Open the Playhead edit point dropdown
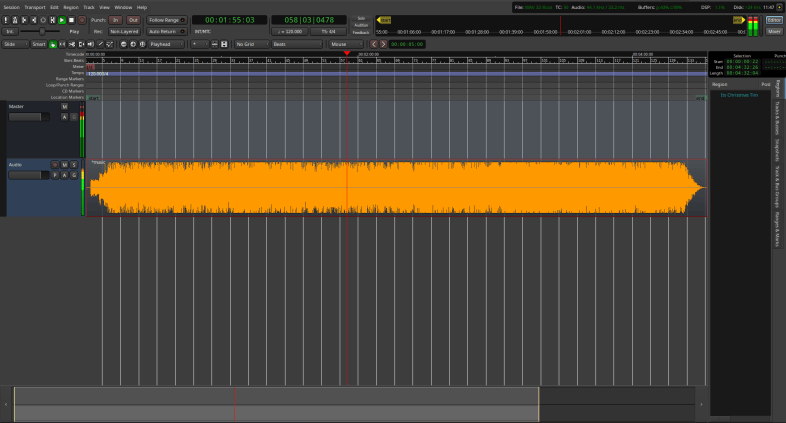The width and height of the screenshot is (786, 423). (166, 44)
